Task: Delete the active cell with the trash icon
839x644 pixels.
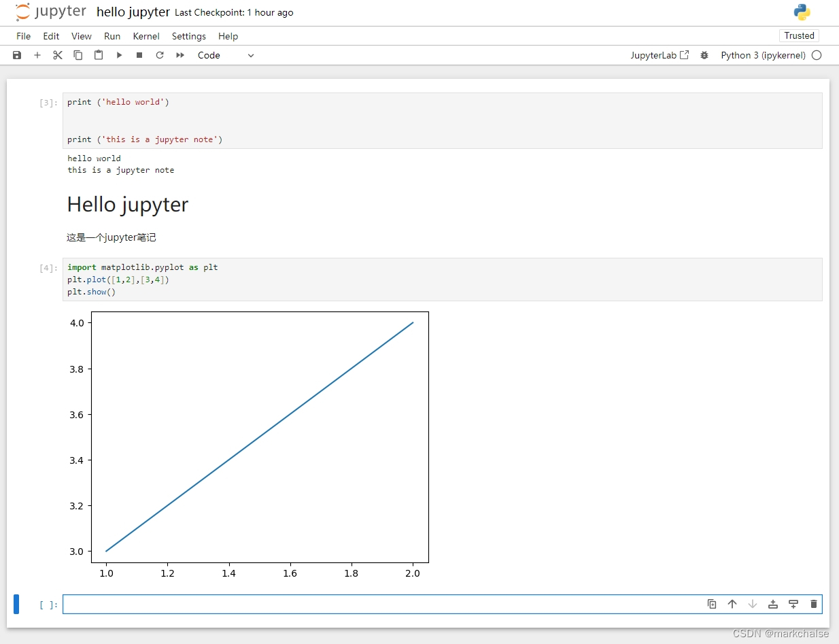Action: (x=814, y=604)
